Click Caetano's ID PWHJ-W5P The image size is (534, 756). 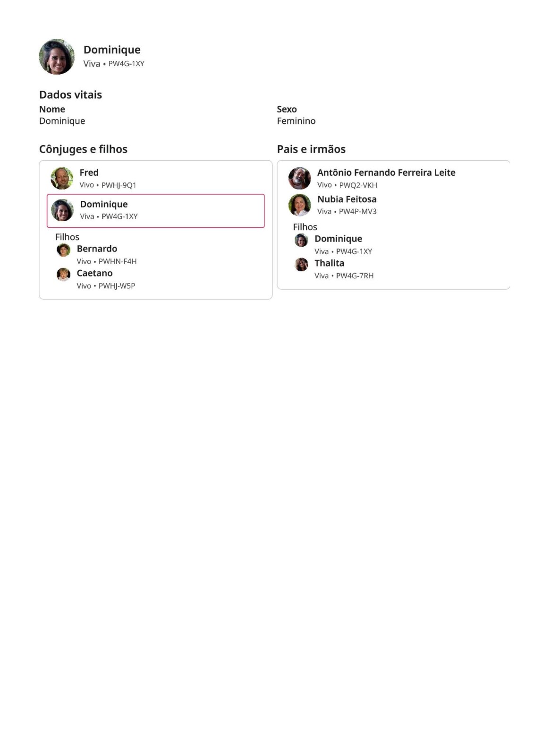[117, 286]
